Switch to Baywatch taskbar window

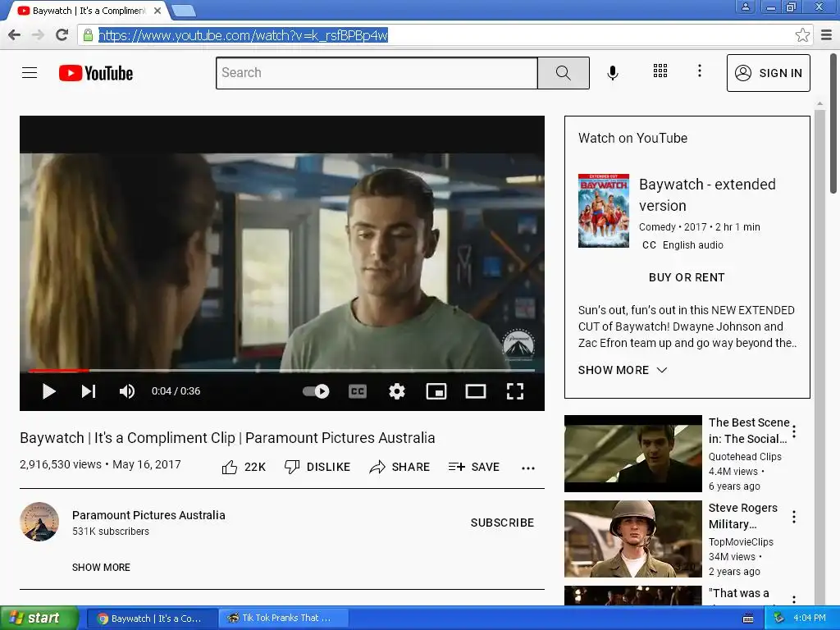click(150, 619)
